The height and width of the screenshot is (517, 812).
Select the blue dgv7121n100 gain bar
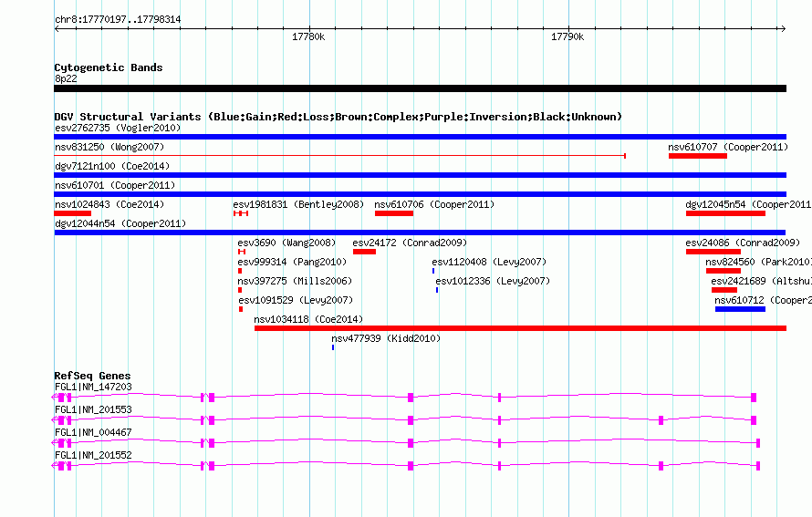coord(420,175)
